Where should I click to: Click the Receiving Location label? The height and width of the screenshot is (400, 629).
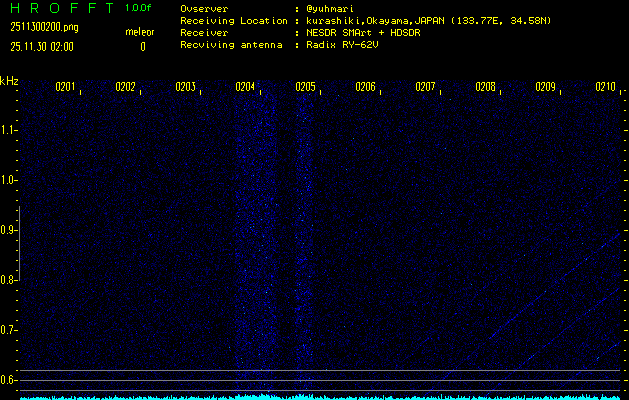pyautogui.click(x=234, y=21)
